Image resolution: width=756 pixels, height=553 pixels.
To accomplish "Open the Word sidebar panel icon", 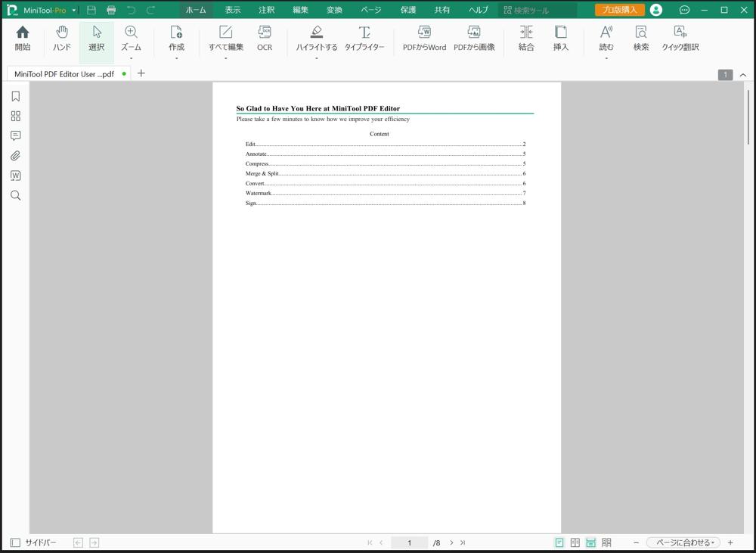I will click(15, 176).
